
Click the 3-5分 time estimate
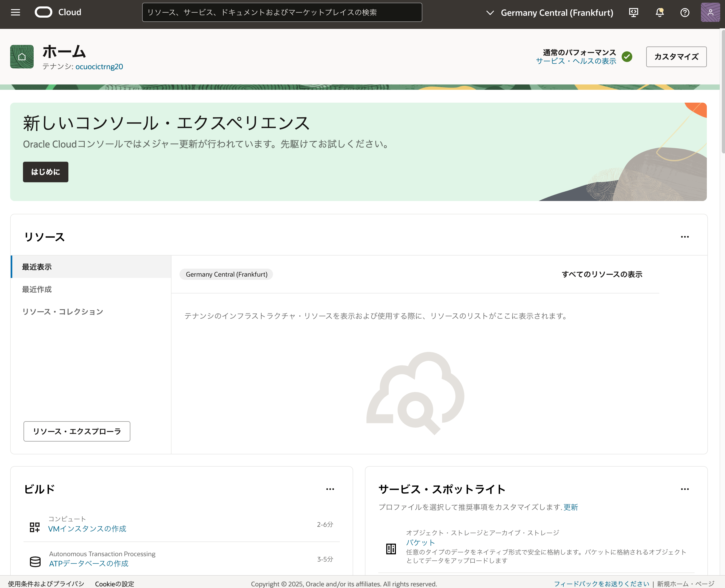point(325,559)
